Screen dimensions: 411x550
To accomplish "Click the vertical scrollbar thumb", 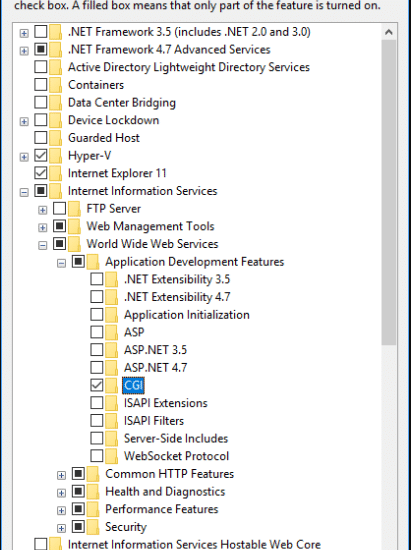I will point(389,192).
